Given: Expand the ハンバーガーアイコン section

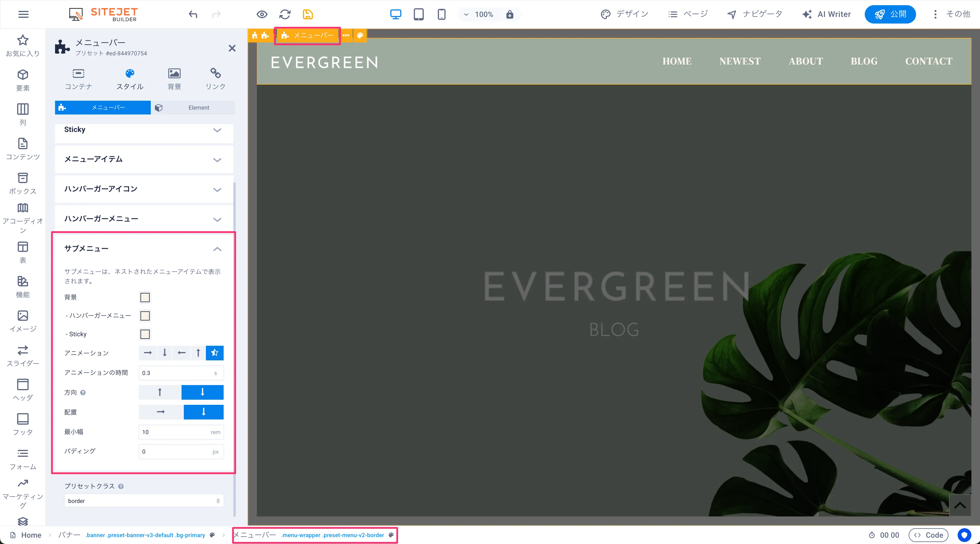Looking at the screenshot, I should tap(144, 189).
